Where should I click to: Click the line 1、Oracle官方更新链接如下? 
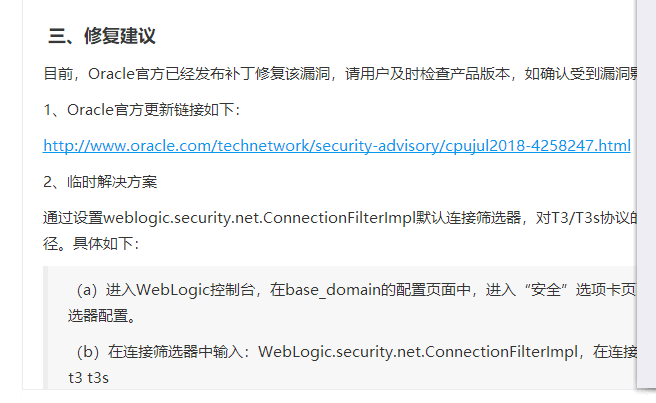(141, 110)
